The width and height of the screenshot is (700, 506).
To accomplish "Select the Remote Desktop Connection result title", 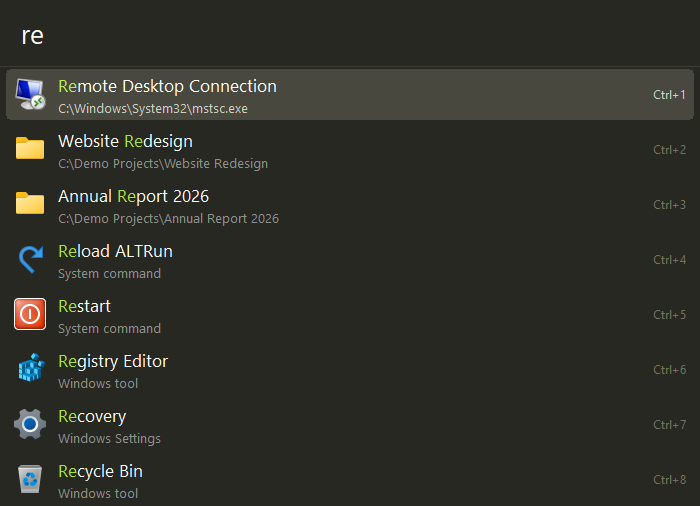I will (167, 86).
